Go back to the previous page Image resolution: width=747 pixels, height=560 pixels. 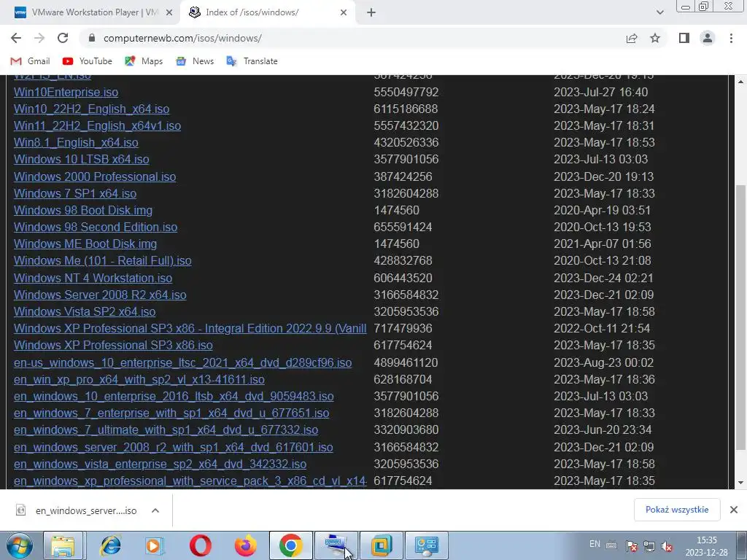pos(16,38)
